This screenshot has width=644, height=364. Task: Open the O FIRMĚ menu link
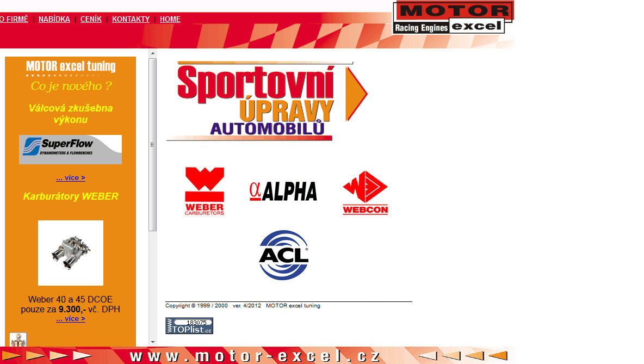tap(14, 19)
